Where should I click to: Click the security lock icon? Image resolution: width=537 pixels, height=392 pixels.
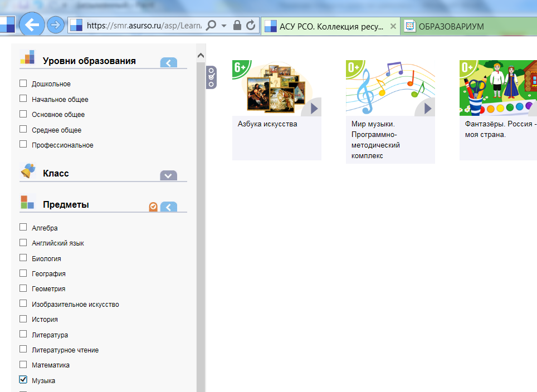[x=237, y=25]
